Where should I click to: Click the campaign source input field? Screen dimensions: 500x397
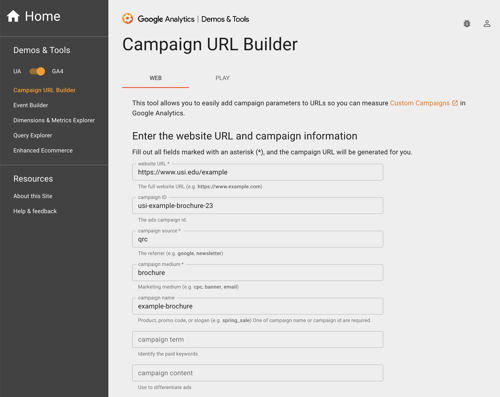coord(258,239)
